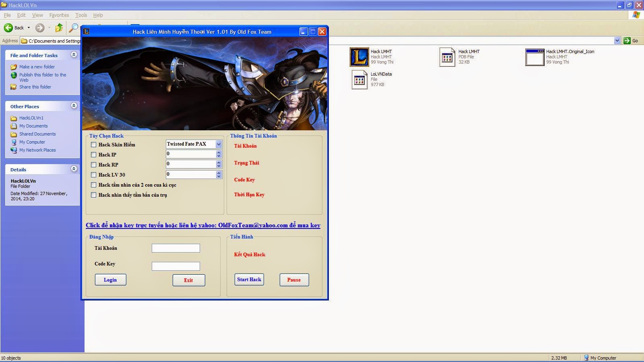Click the Tài Khoản input field
Viewport: 644px width, 362px height.
coord(175,248)
